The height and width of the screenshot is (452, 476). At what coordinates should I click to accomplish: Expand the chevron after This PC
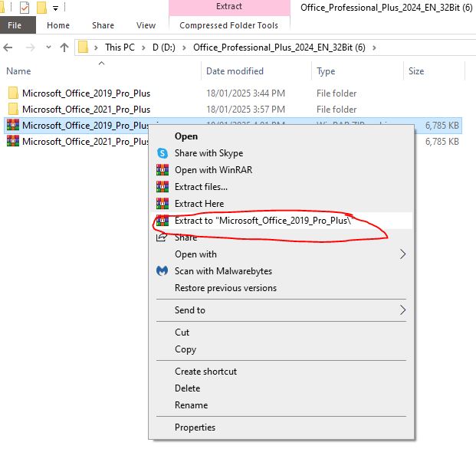tap(143, 47)
